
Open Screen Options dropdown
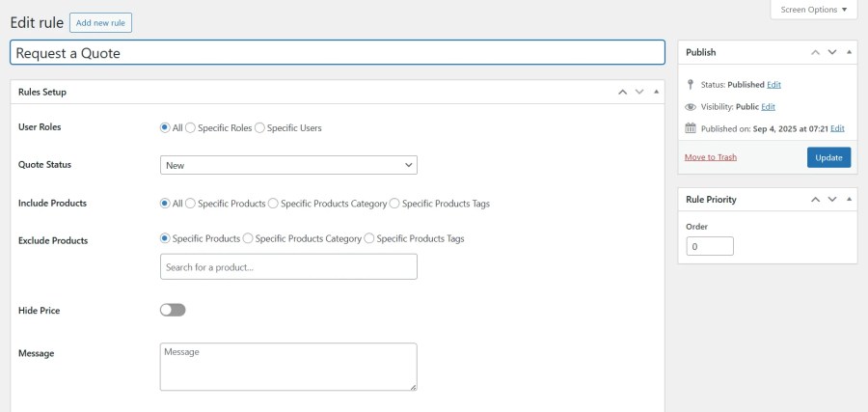[814, 10]
